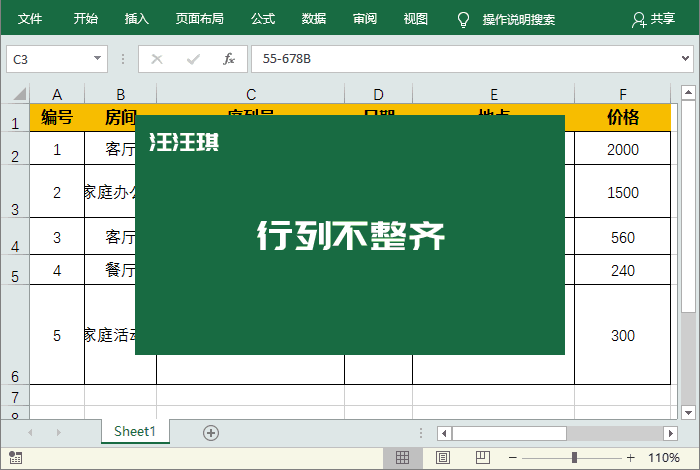
Task: Open the 文件 menu
Action: (x=30, y=19)
